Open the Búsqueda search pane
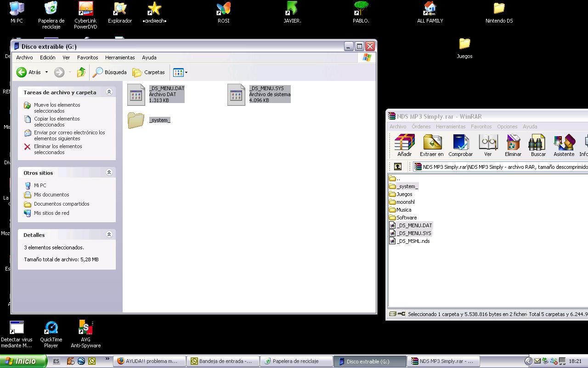 (x=110, y=72)
